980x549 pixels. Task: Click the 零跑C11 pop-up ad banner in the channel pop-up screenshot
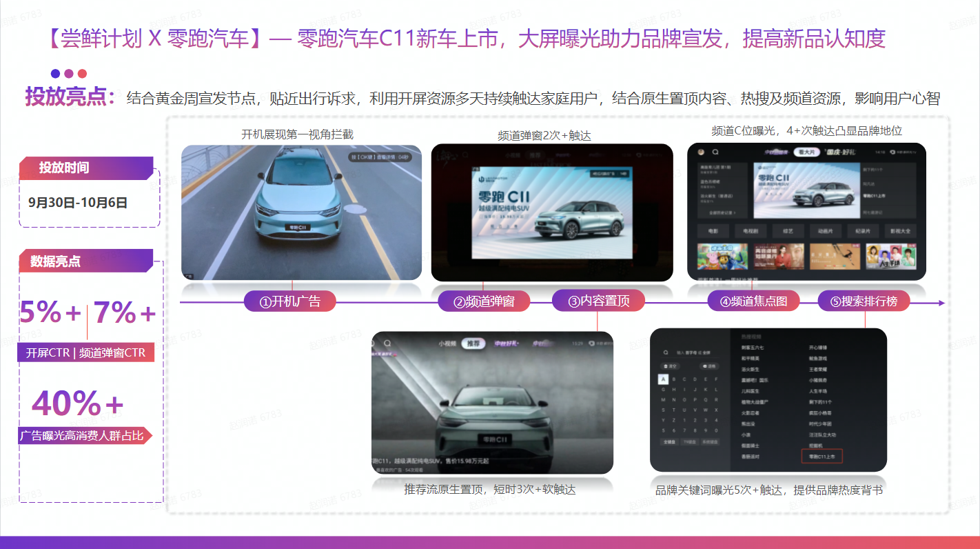click(551, 212)
